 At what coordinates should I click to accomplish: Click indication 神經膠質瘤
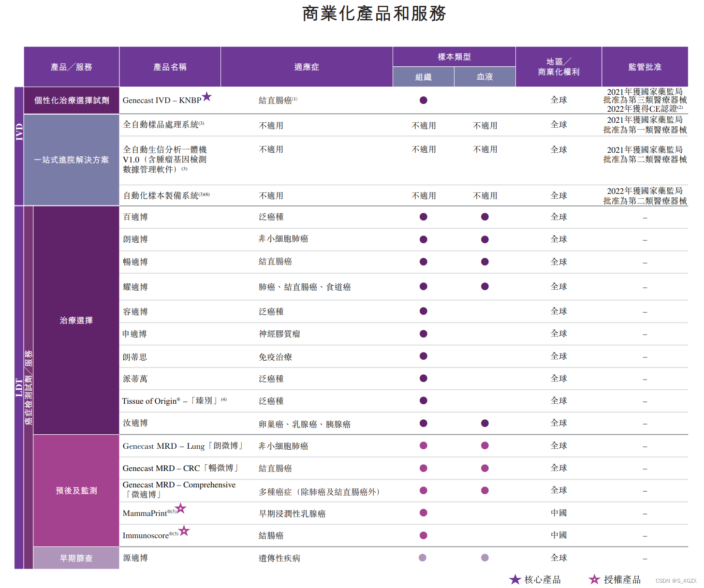(x=279, y=334)
